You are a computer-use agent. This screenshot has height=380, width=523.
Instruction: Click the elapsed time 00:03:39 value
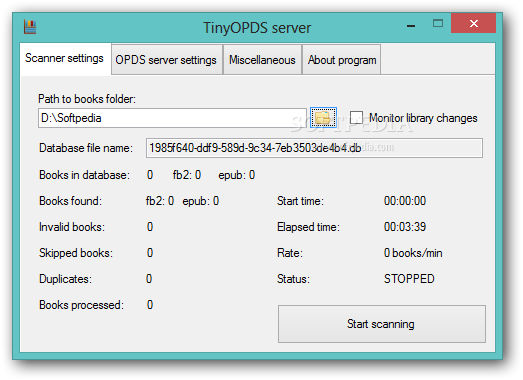tap(405, 227)
